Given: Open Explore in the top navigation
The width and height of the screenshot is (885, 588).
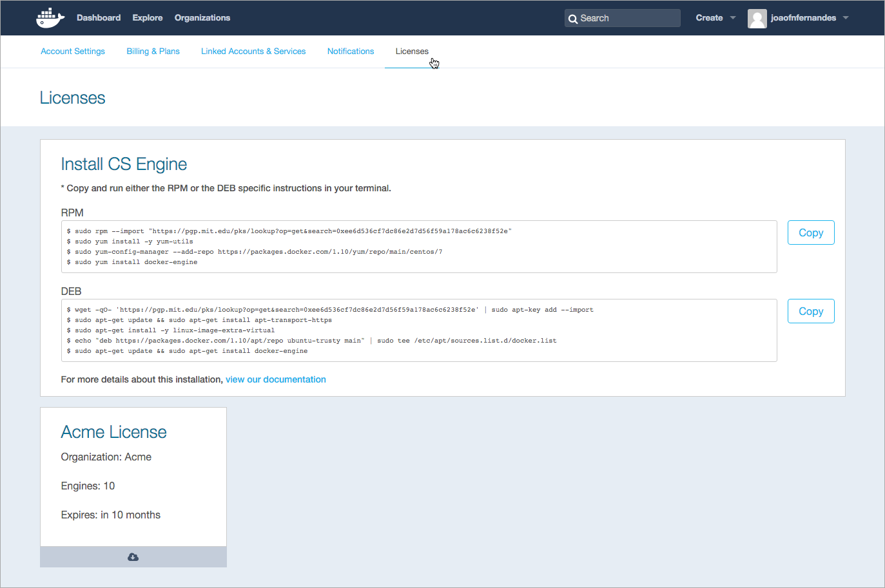Looking at the screenshot, I should click(148, 18).
